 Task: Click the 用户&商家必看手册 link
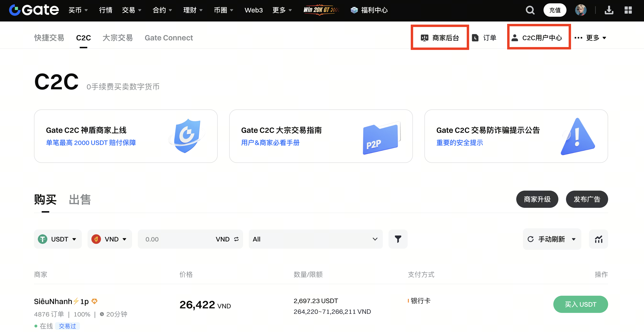[270, 143]
